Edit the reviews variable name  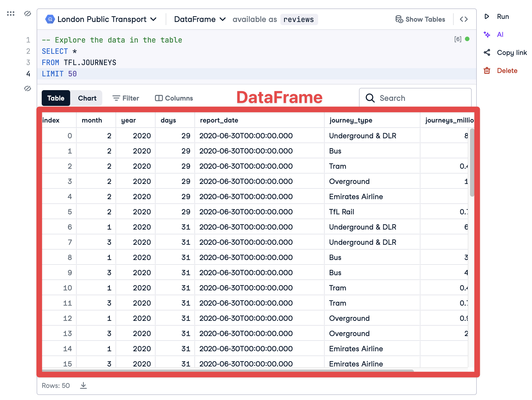point(299,19)
